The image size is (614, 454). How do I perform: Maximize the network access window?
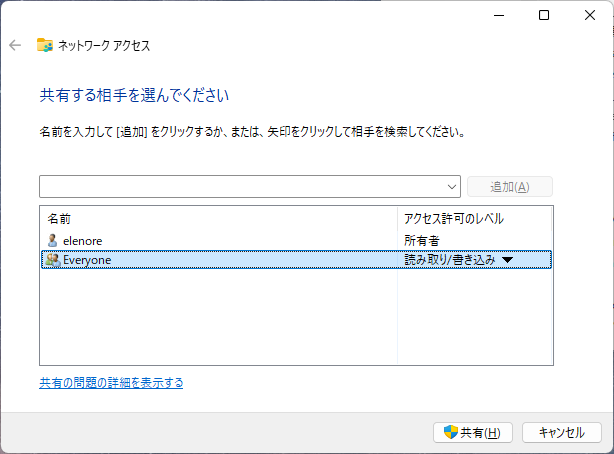(543, 15)
